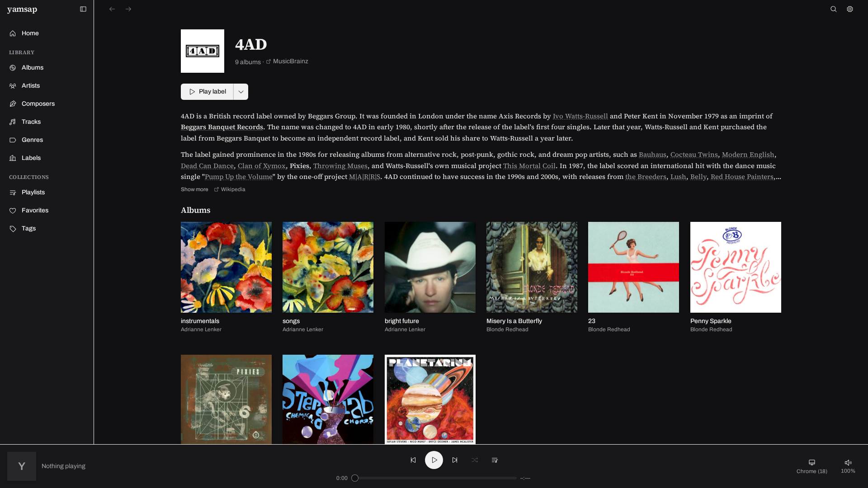Open Blonde Redhead under Misery Is a Butterfly
868x488 pixels.
coord(507,330)
